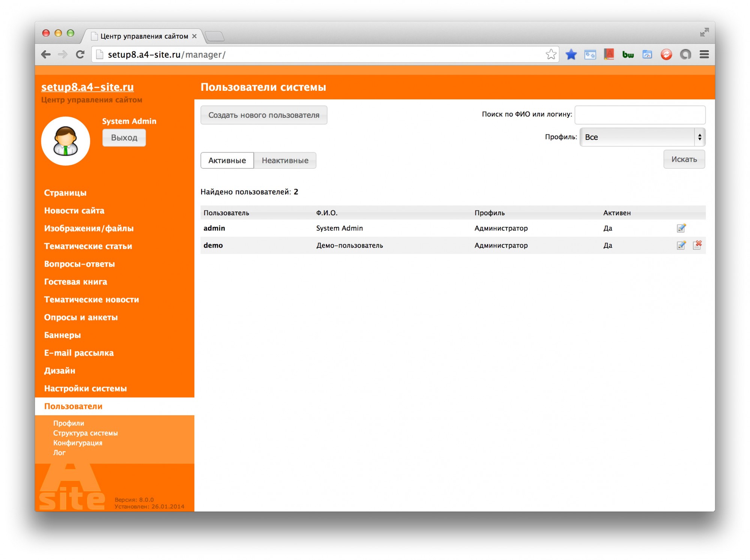Select Профили submenu under Пользователи
750x560 pixels.
(69, 423)
